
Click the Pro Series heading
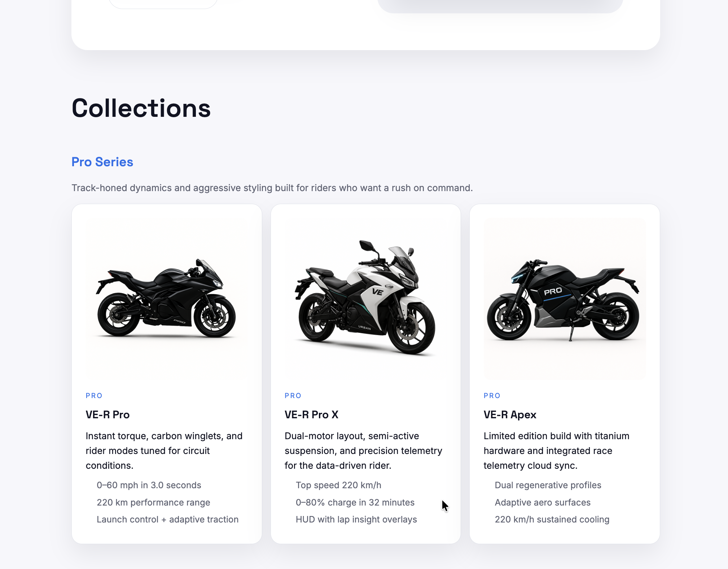pos(102,162)
